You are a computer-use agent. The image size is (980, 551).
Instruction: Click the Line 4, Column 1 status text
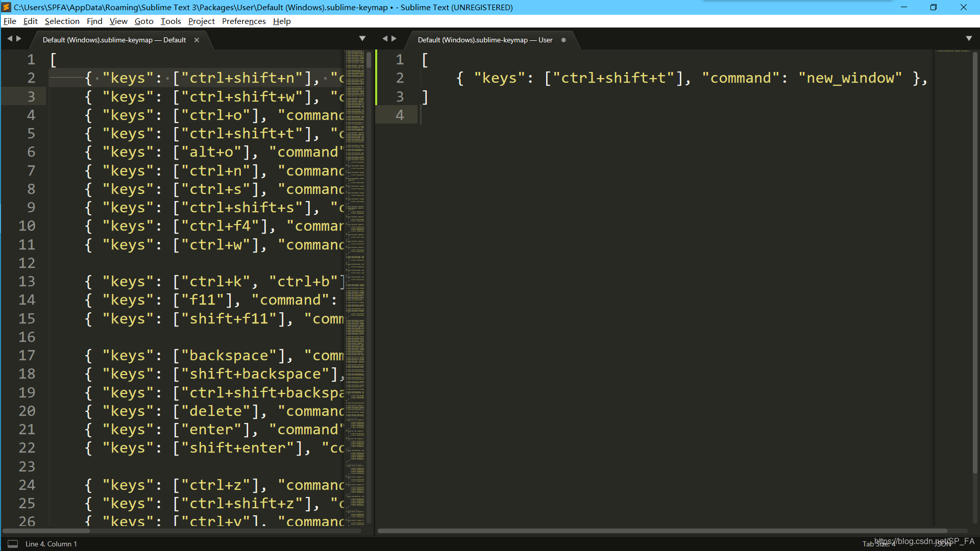(51, 544)
